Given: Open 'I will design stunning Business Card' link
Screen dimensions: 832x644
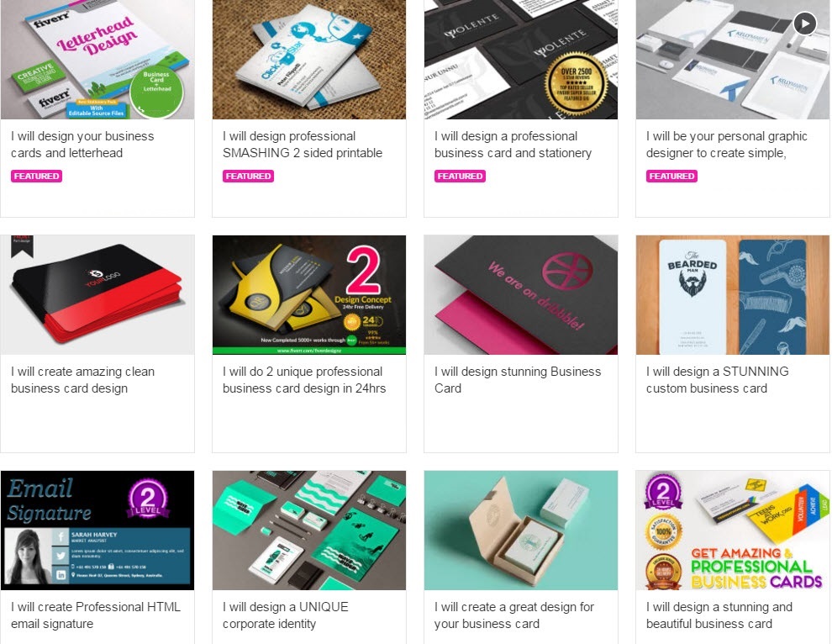Looking at the screenshot, I should [x=518, y=380].
